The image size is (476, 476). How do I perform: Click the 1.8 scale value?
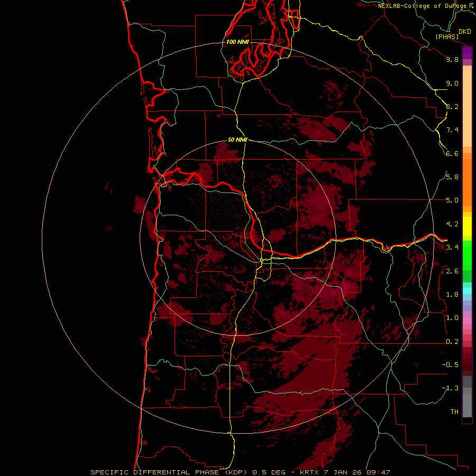pos(452,295)
